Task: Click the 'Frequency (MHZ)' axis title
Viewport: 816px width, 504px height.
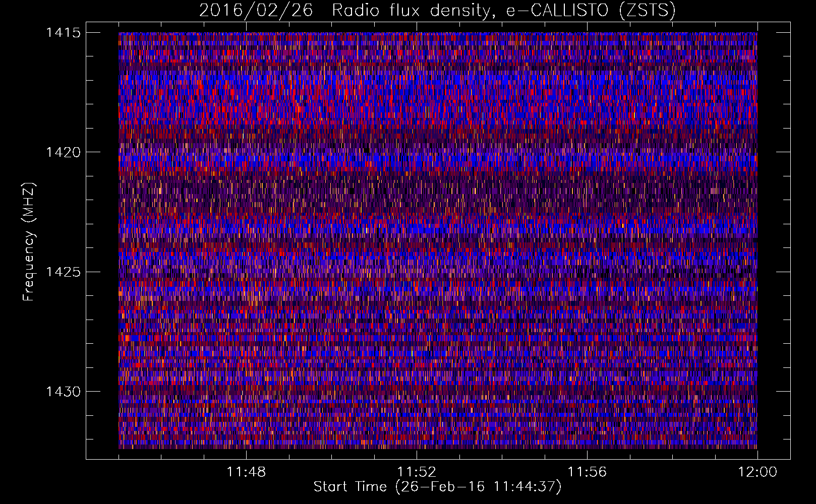Action: (29, 242)
